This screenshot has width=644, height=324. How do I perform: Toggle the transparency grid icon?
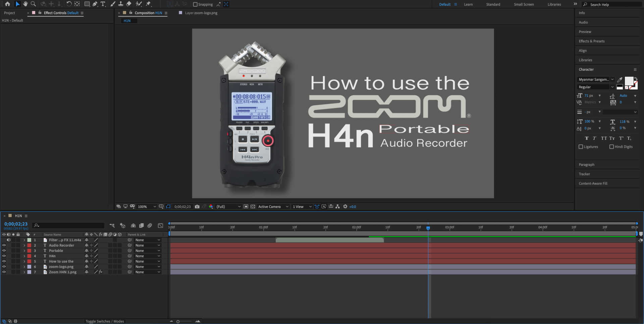(253, 207)
